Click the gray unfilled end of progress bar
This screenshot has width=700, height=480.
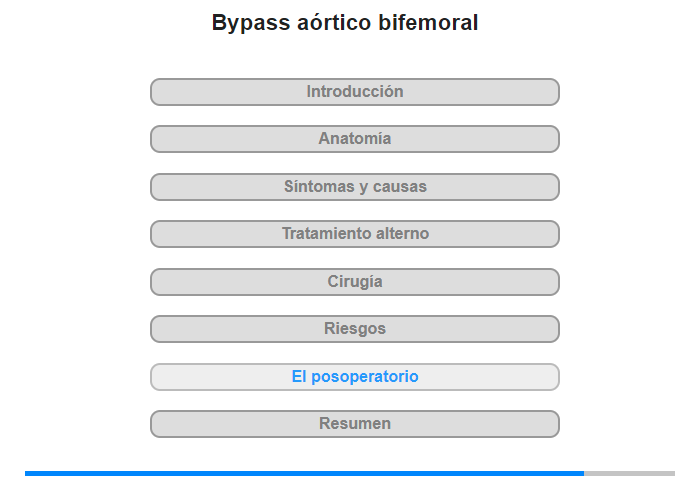tap(629, 473)
